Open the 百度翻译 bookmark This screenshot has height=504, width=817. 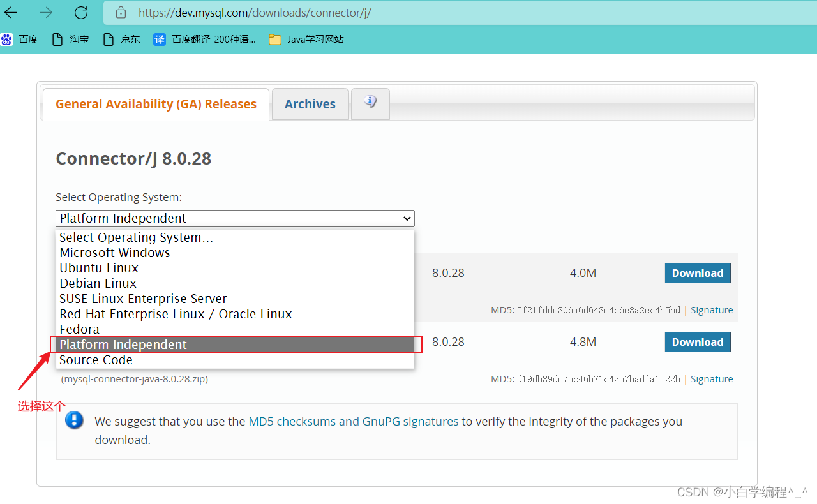(204, 40)
